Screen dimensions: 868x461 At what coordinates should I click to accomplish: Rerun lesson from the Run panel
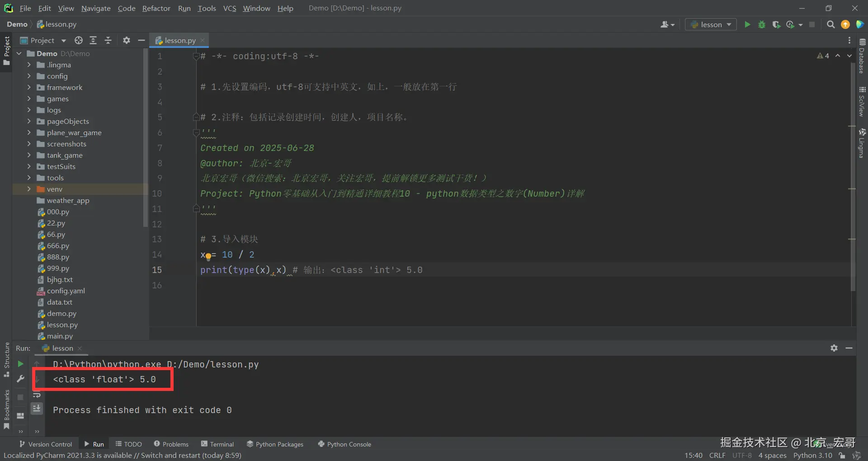point(20,364)
